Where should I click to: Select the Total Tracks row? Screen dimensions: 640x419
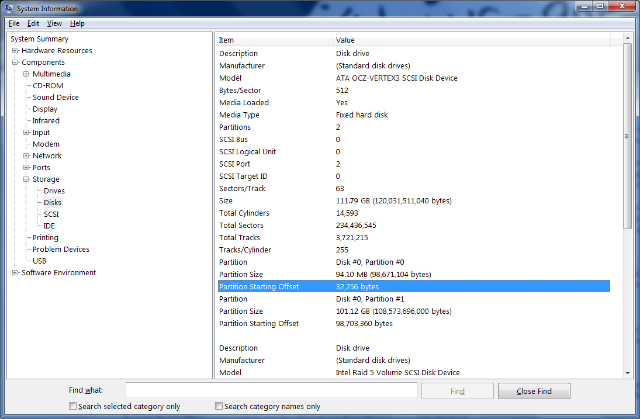click(414, 237)
